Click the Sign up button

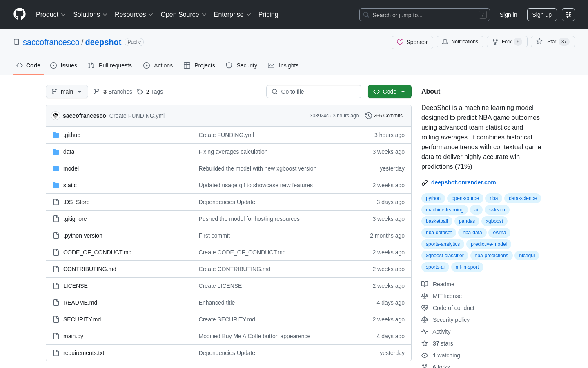tap(542, 15)
